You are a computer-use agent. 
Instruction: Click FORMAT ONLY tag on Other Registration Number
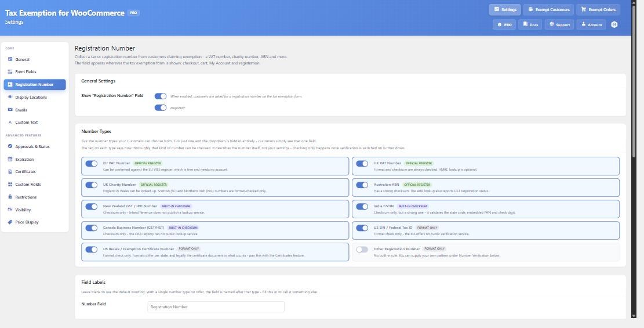[434, 249]
